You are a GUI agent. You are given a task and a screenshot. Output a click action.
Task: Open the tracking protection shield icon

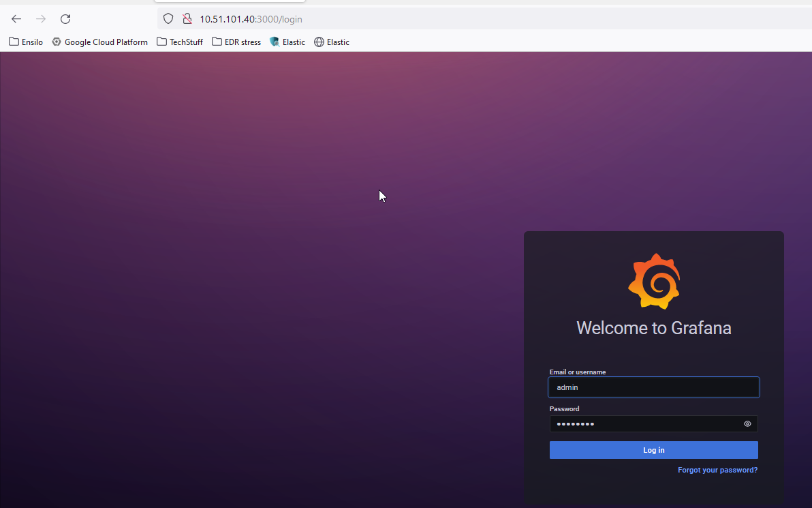168,19
